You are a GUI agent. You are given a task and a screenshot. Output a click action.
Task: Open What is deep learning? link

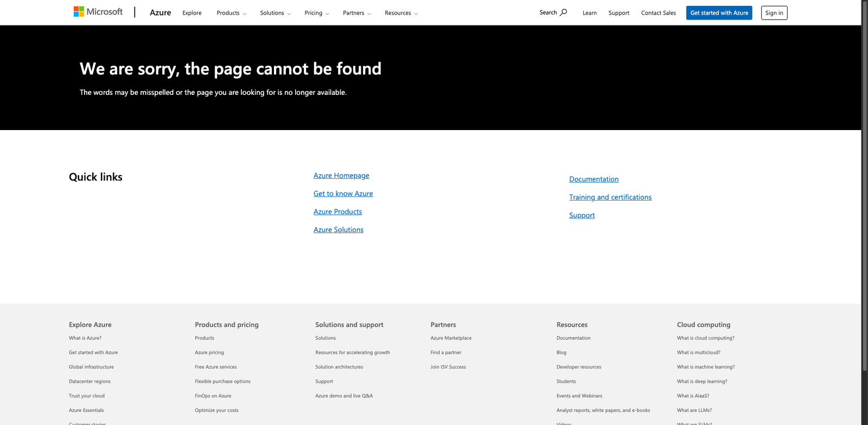pyautogui.click(x=702, y=382)
